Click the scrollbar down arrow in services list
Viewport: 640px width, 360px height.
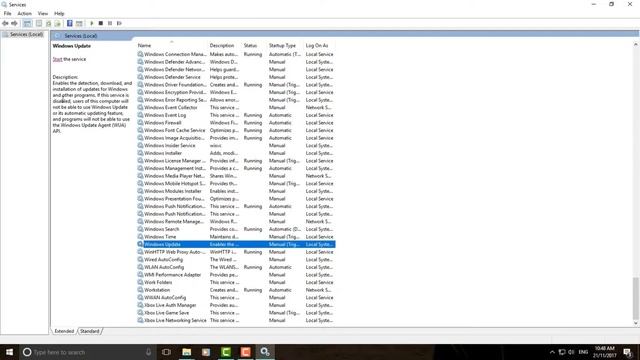click(636, 323)
